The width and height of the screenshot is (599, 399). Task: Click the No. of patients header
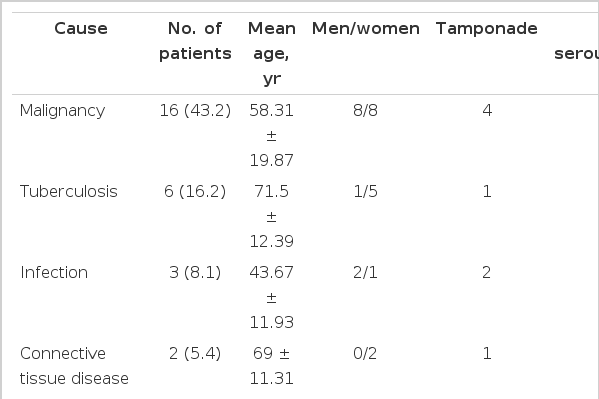pyautogui.click(x=195, y=41)
